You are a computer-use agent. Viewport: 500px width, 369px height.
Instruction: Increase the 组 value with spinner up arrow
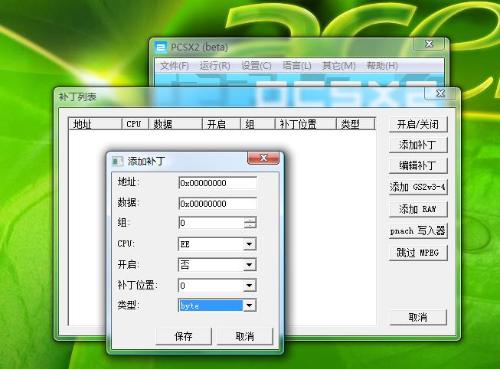pyautogui.click(x=250, y=220)
